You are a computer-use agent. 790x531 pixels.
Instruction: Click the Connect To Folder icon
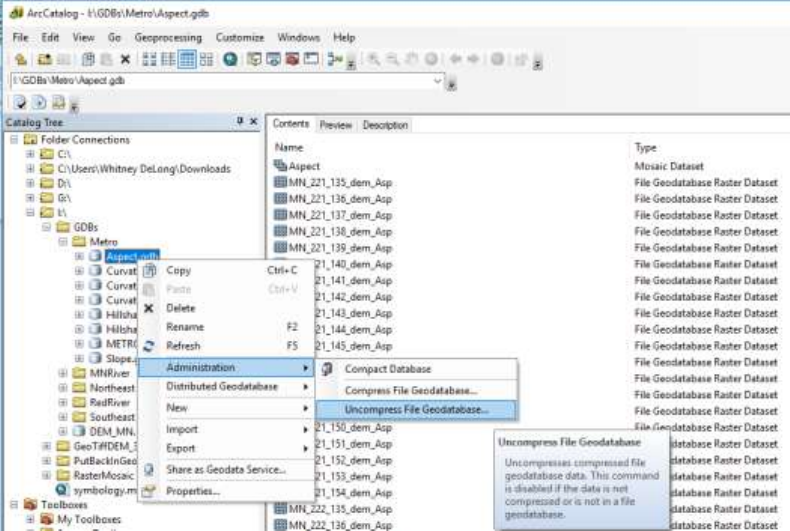(44, 59)
